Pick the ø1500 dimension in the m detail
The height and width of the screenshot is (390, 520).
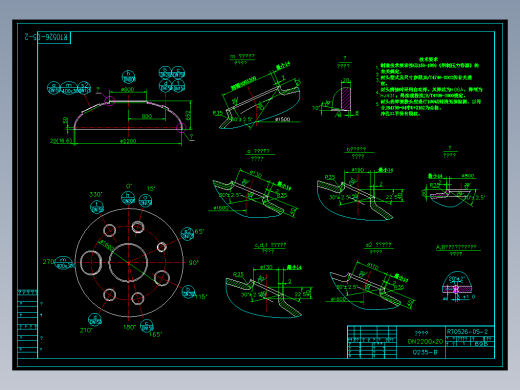283,119
